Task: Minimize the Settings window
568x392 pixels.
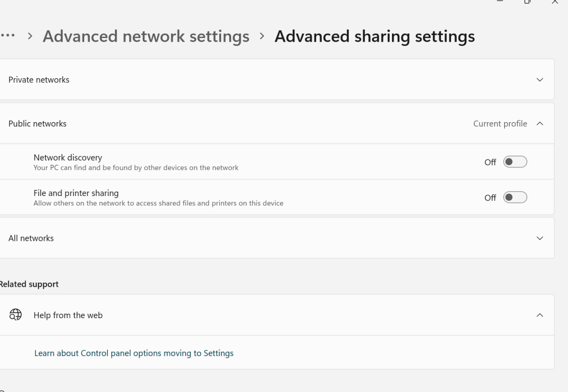Action: [500, 2]
